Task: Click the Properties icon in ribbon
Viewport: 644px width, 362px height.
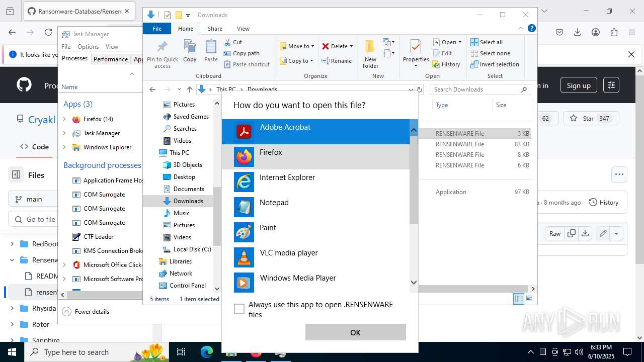Action: (416, 54)
